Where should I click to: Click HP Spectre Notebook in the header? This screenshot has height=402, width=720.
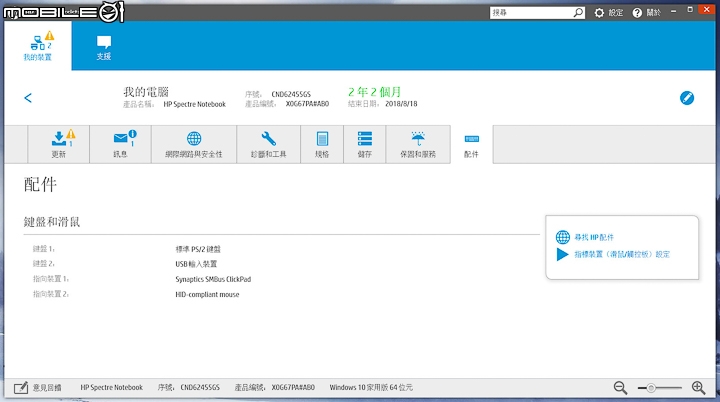pos(195,104)
